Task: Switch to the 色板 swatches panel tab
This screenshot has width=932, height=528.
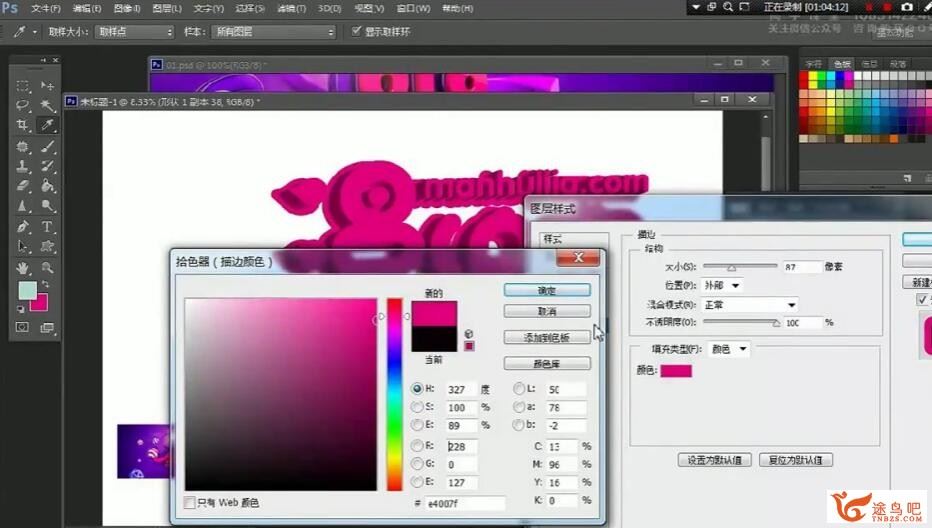Action: [x=842, y=64]
